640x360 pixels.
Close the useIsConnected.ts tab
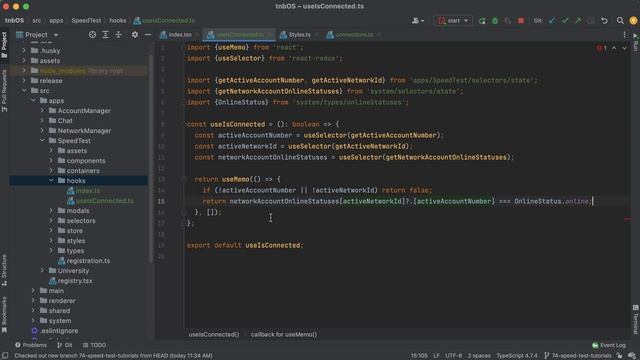[269, 35]
